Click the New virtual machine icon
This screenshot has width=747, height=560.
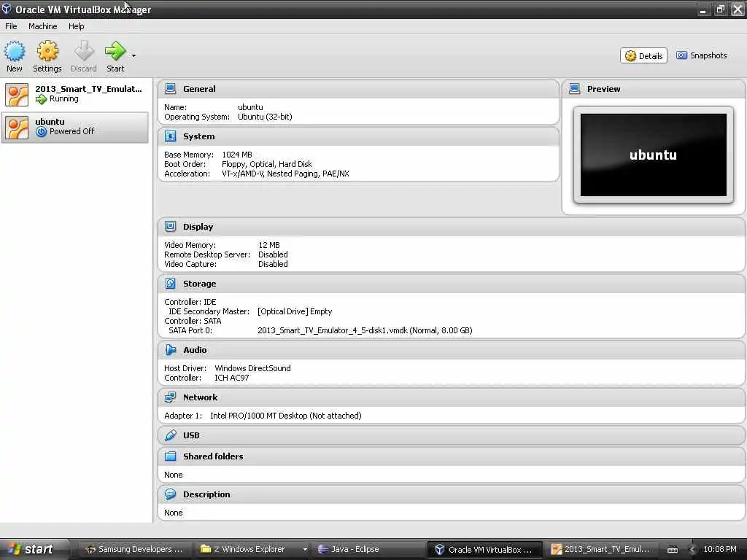point(15,51)
